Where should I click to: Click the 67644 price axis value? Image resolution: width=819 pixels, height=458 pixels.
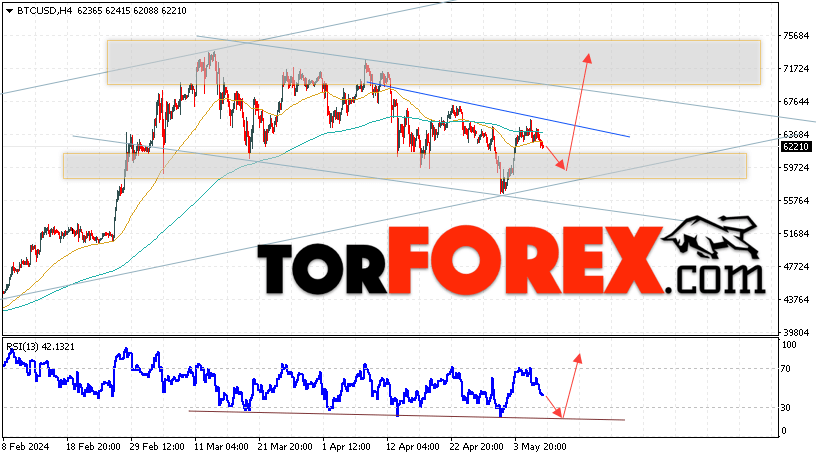click(795, 101)
